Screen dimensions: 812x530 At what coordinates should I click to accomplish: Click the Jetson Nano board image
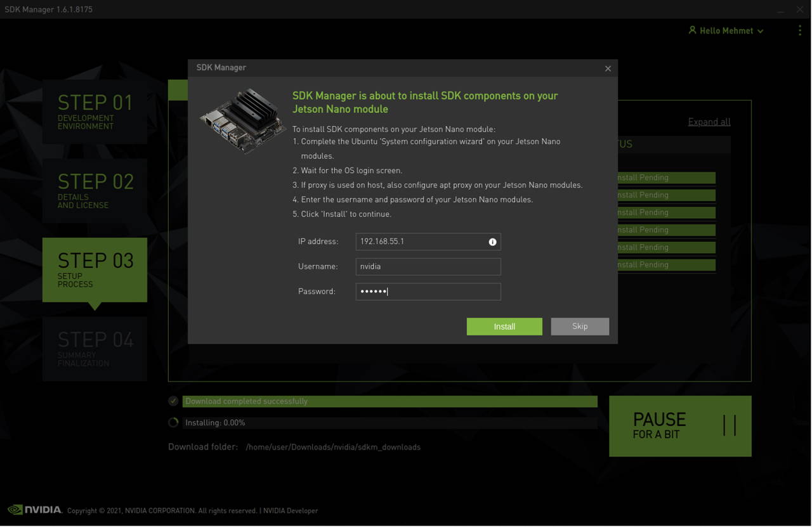click(x=243, y=120)
